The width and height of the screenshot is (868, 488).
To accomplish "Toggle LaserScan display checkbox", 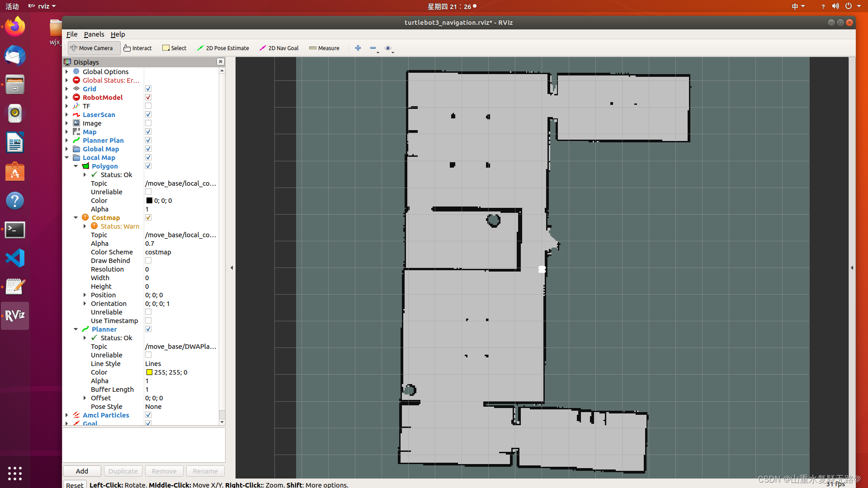I will coord(148,114).
